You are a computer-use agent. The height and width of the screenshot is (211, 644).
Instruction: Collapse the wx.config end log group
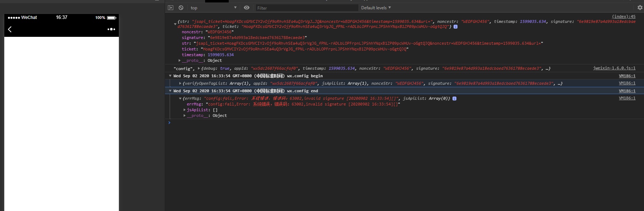[170, 91]
